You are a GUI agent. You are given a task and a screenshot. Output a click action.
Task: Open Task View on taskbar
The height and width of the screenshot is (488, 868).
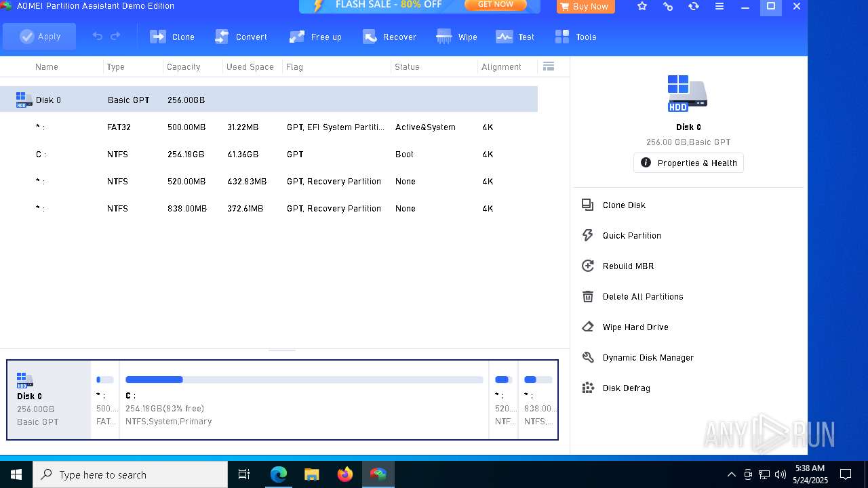point(244,474)
